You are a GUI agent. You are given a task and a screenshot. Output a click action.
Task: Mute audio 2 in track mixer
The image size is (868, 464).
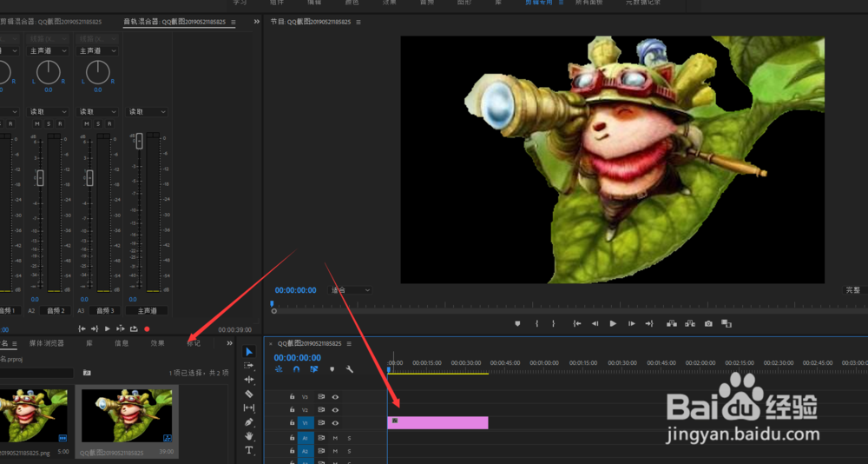tap(37, 123)
